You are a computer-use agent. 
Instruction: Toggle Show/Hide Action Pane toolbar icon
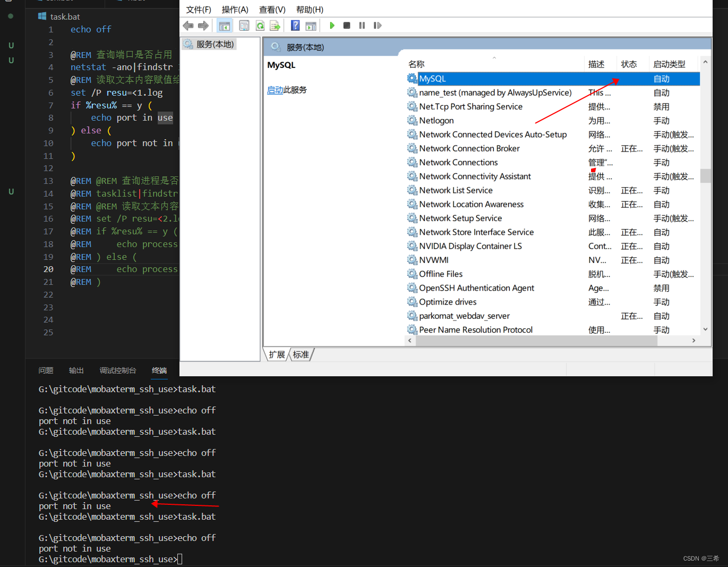311,26
